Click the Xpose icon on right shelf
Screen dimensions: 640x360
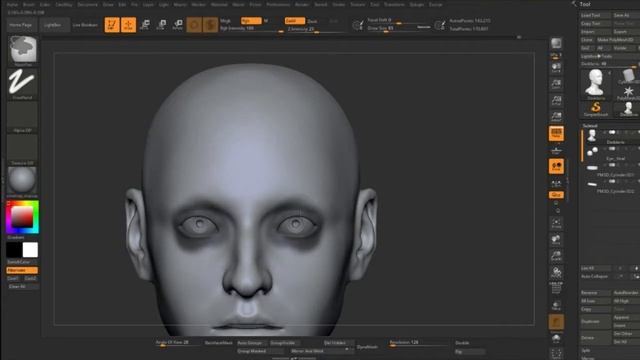click(x=556, y=354)
